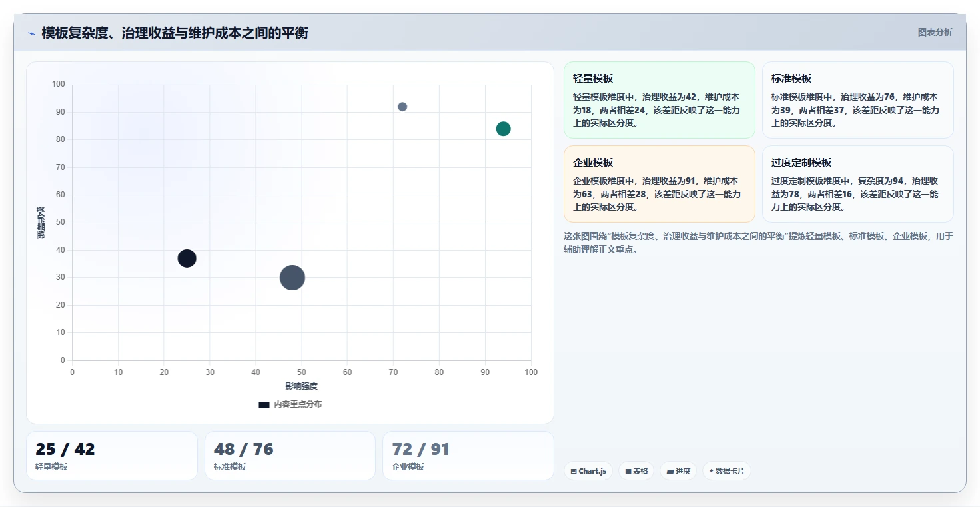Screen dimensions: 980x507
Task: Select the teal bubble near x=94
Action: (x=504, y=129)
